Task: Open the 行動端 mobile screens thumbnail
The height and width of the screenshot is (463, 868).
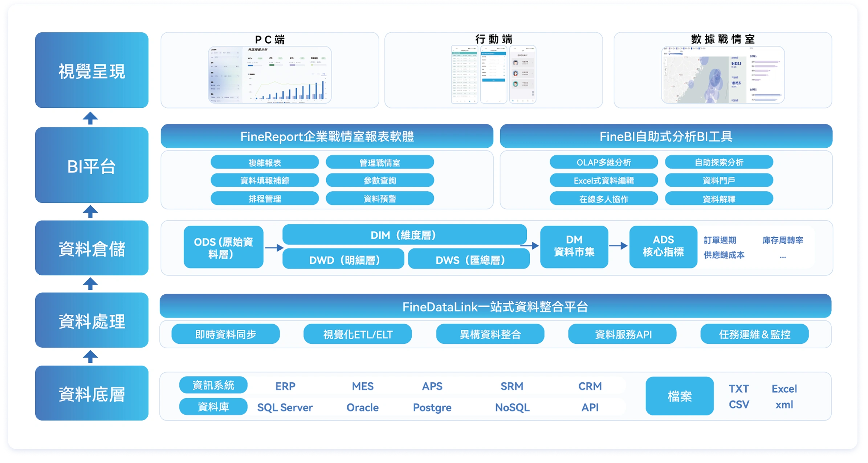Action: [x=493, y=74]
